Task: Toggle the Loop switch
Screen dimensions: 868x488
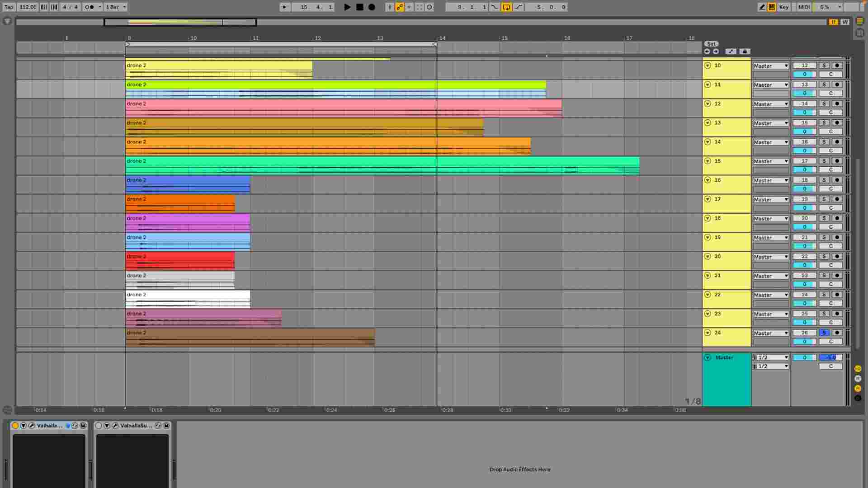Action: (506, 7)
